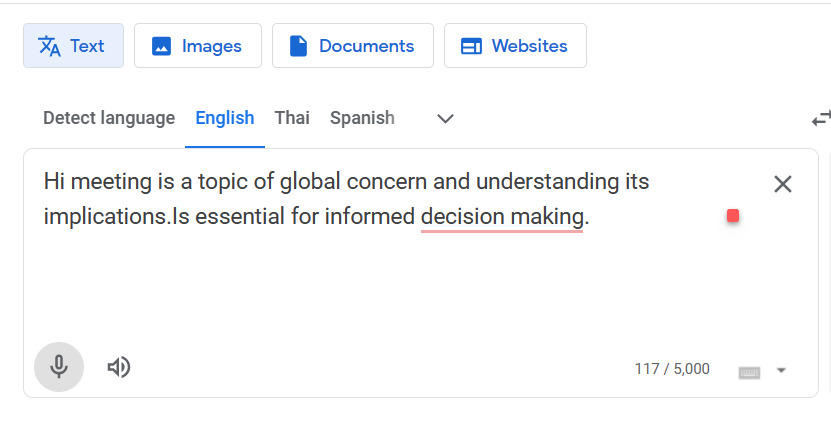Clear source text with X icon

tap(782, 184)
